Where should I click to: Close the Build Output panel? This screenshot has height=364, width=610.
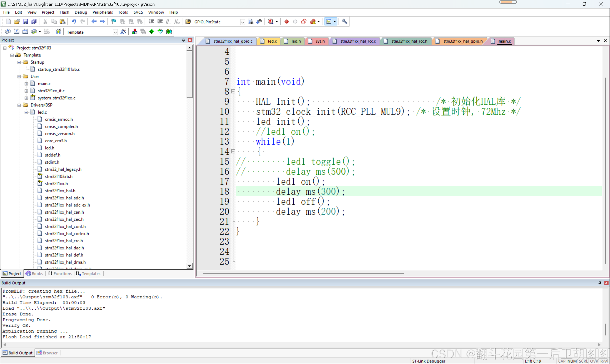[606, 283]
